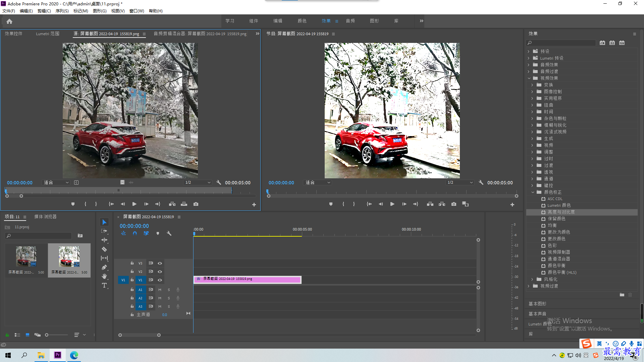The image size is (644, 362).
Task: Switch to 效果控件 panel tab
Action: 13,34
